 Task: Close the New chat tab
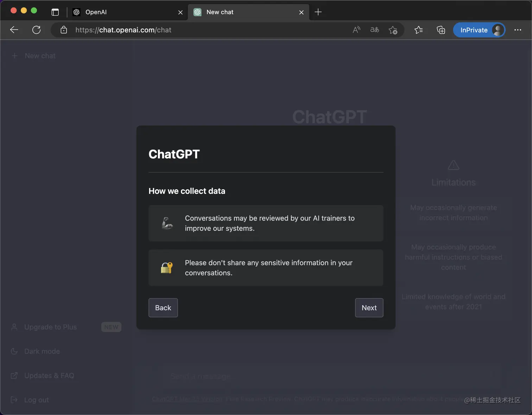(302, 12)
